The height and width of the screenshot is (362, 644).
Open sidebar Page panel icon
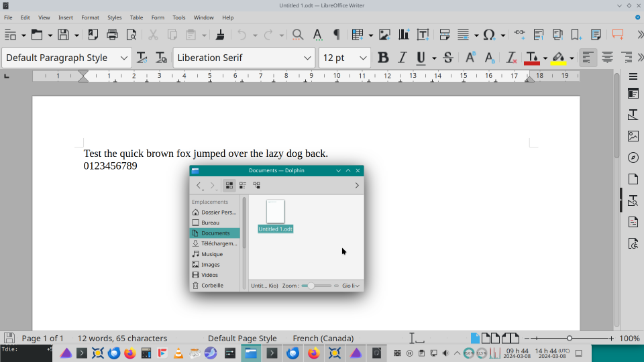pyautogui.click(x=633, y=179)
